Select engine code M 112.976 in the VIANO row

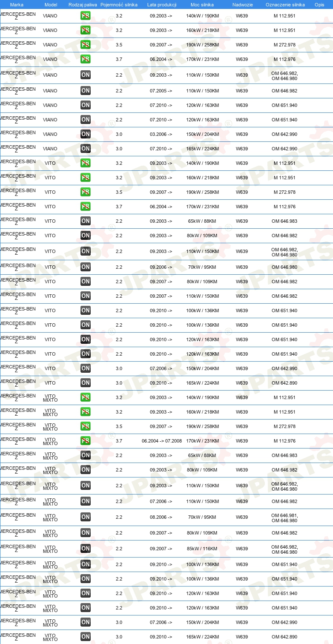click(x=284, y=59)
